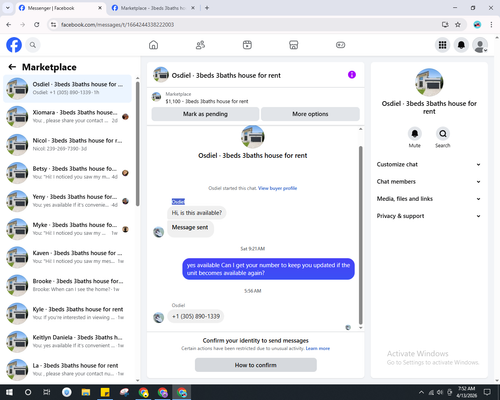
Task: Mute this chat with the bell icon
Action: tap(415, 134)
